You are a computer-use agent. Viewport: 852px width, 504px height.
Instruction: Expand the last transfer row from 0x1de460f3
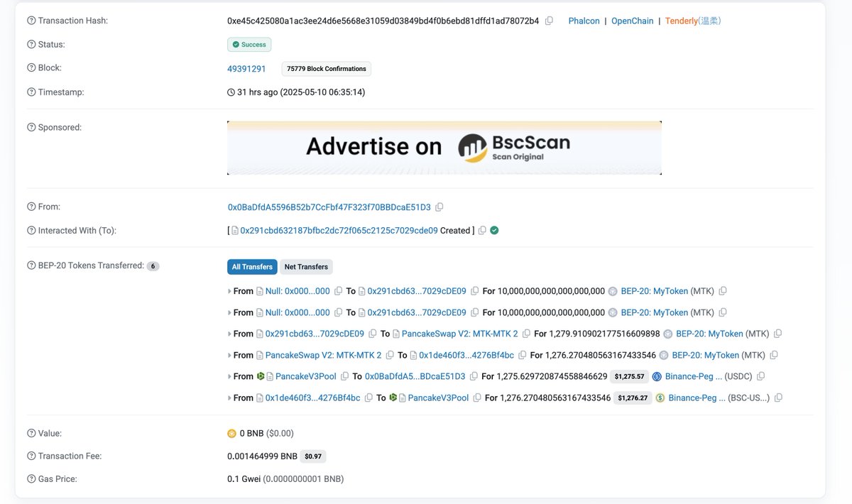point(229,398)
